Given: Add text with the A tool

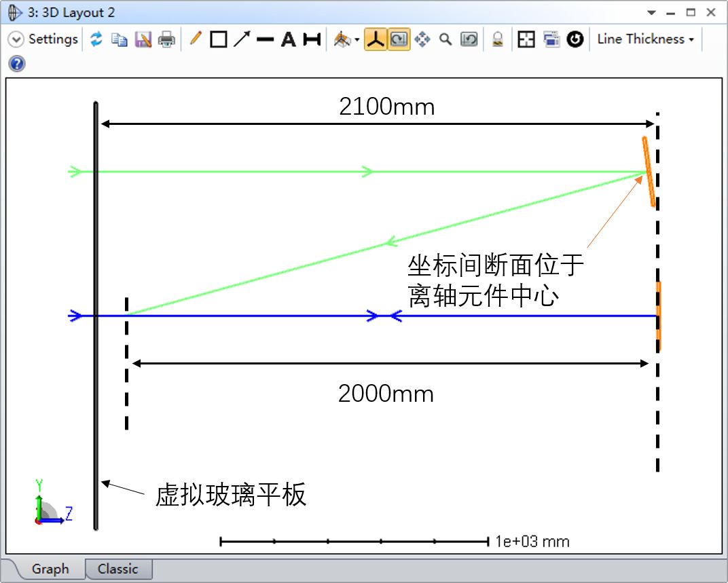Looking at the screenshot, I should tap(289, 39).
